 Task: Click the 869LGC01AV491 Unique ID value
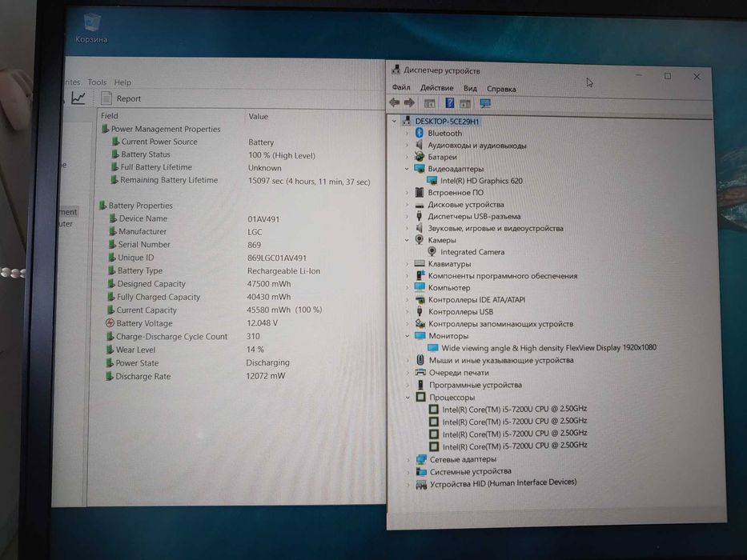pyautogui.click(x=277, y=258)
